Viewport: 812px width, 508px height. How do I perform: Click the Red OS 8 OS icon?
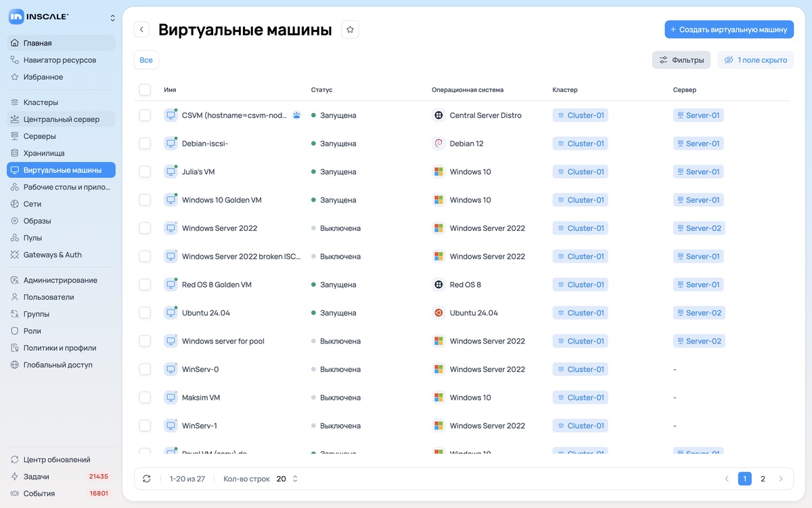[x=438, y=284]
